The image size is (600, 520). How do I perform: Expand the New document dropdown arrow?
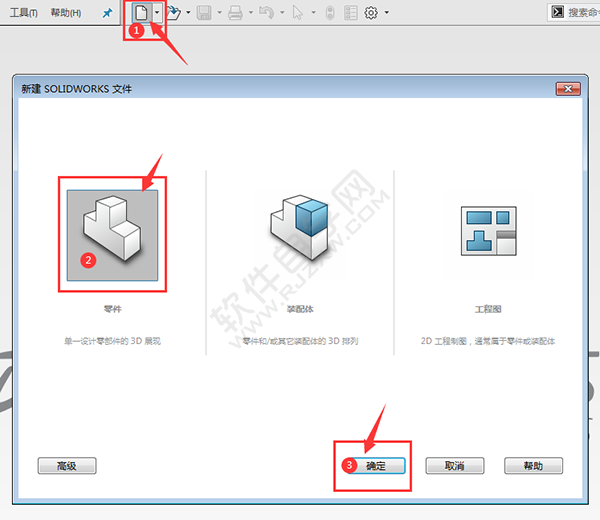157,12
